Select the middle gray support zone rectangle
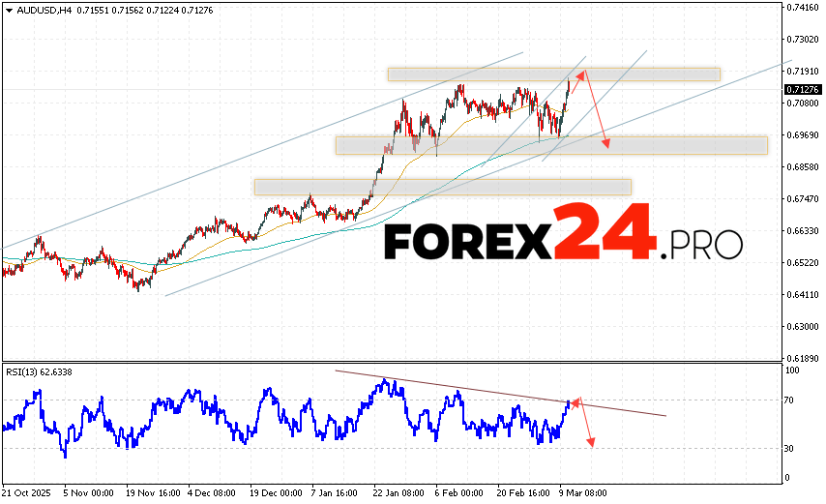Screen dimensions: 826x504 point(551,145)
